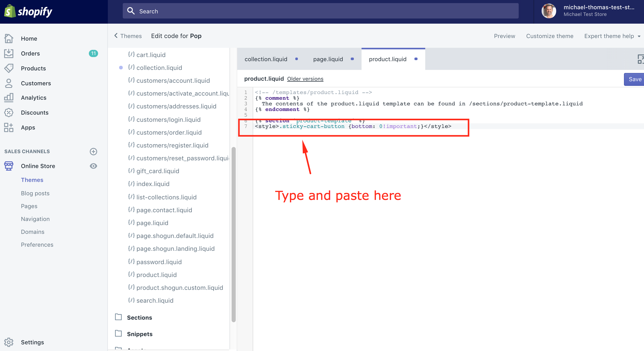Focus the top Search field

320,11
